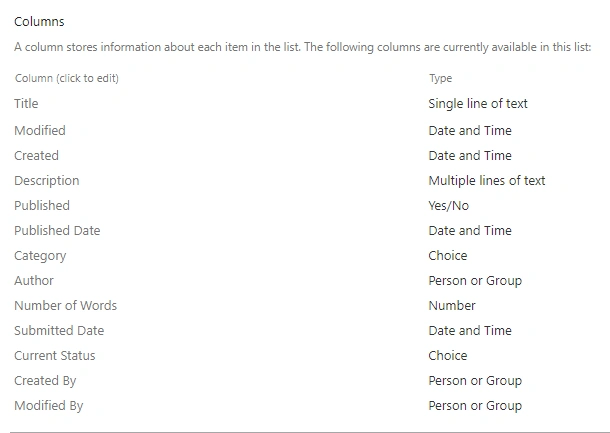Edit the Current Status column
This screenshot has width=610, height=433.
click(x=54, y=356)
